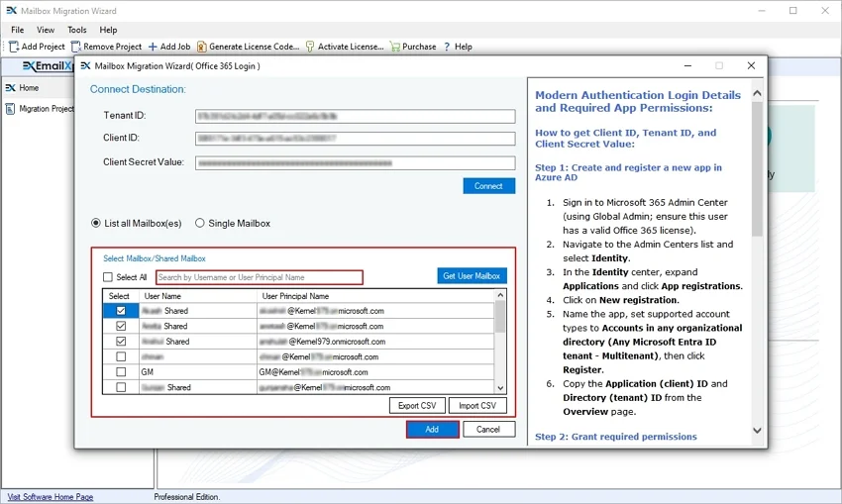Click the Add Project toolbar icon

[14, 47]
